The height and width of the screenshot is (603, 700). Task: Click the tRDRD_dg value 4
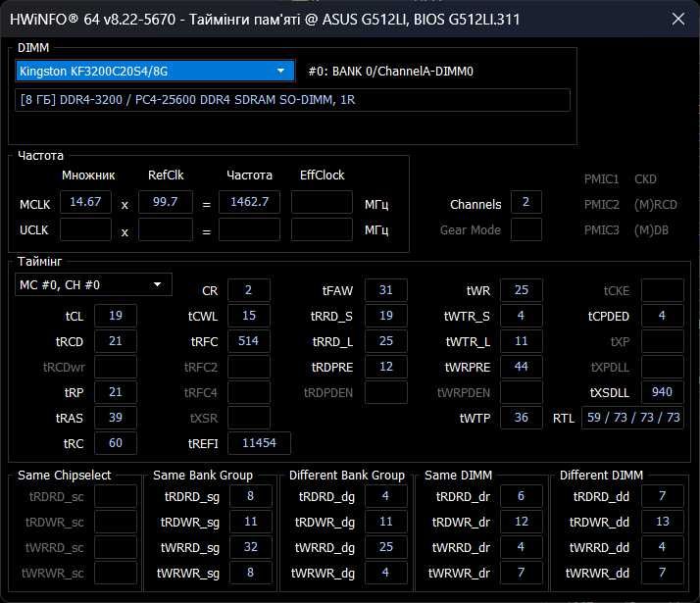[x=386, y=496]
